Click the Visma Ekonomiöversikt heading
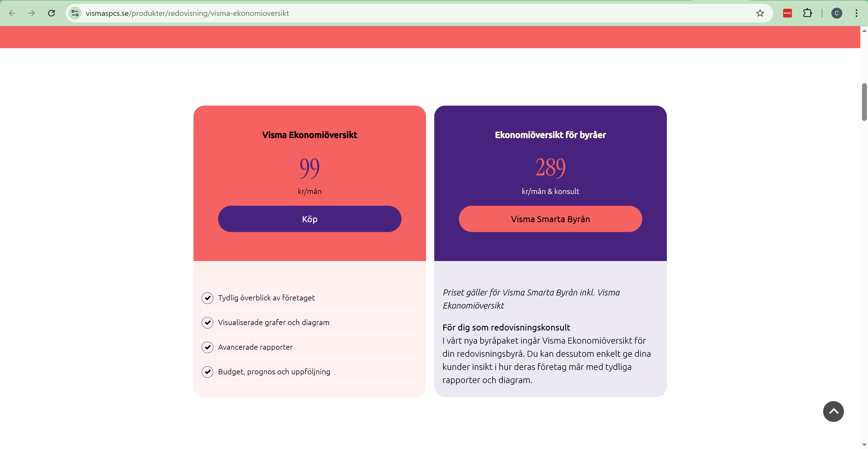 (309, 135)
